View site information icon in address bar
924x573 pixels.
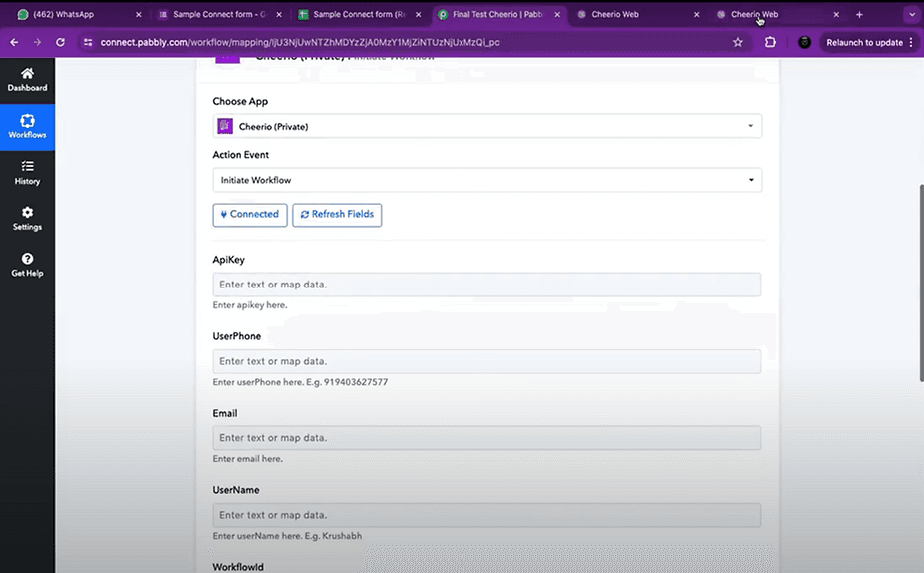coord(88,42)
